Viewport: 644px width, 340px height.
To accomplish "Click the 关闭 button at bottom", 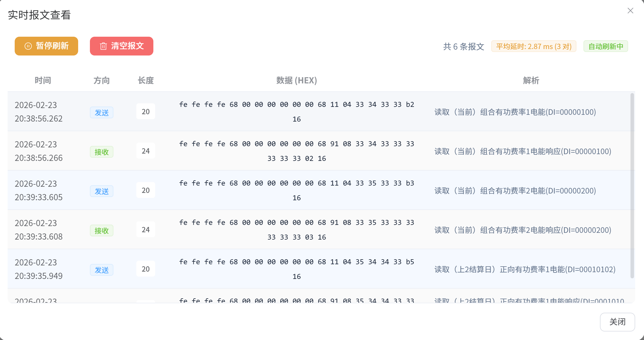I will point(617,322).
